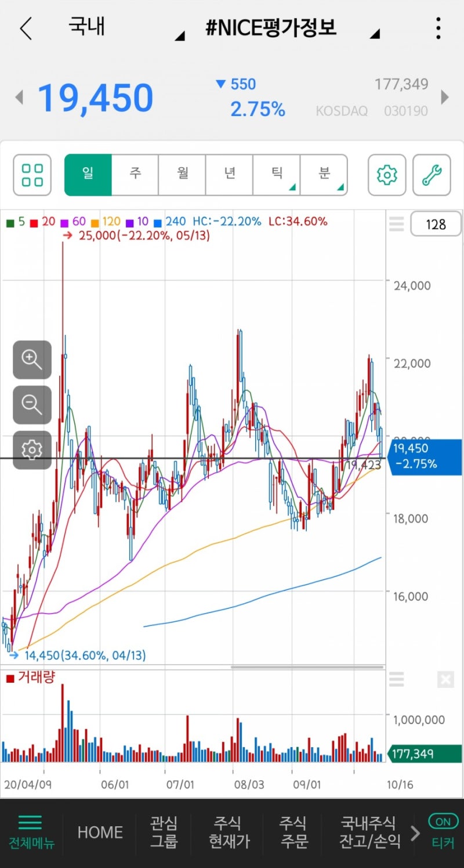Select the 일 daily chart tab
This screenshot has height=868, width=464.
pyautogui.click(x=88, y=175)
